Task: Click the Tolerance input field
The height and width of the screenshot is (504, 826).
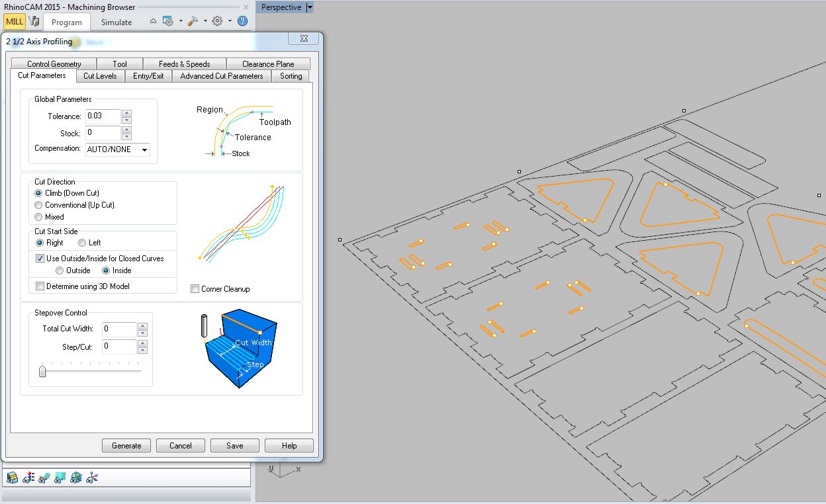Action: point(103,116)
